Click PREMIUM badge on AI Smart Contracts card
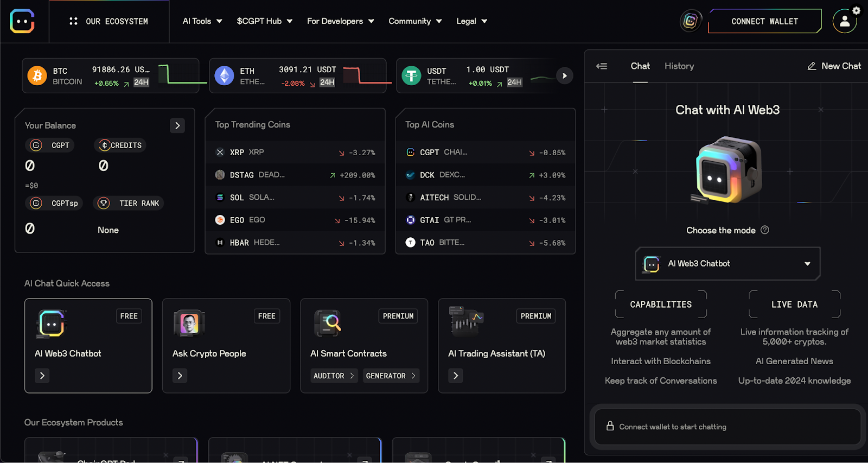The width and height of the screenshot is (868, 463). [398, 316]
